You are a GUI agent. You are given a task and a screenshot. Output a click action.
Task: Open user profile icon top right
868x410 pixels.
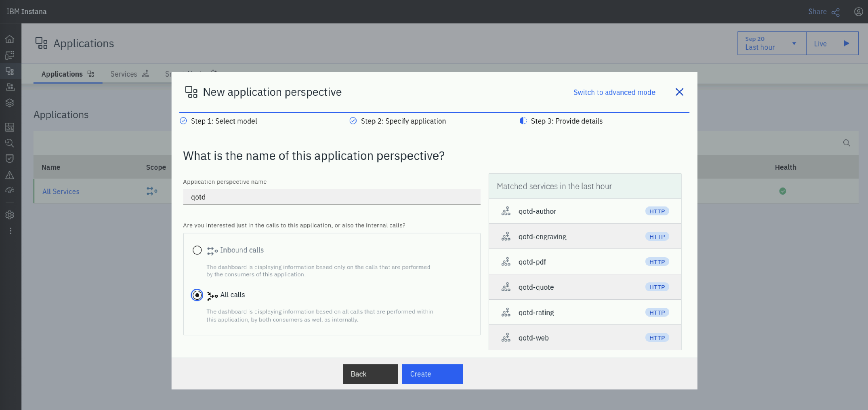click(x=858, y=12)
